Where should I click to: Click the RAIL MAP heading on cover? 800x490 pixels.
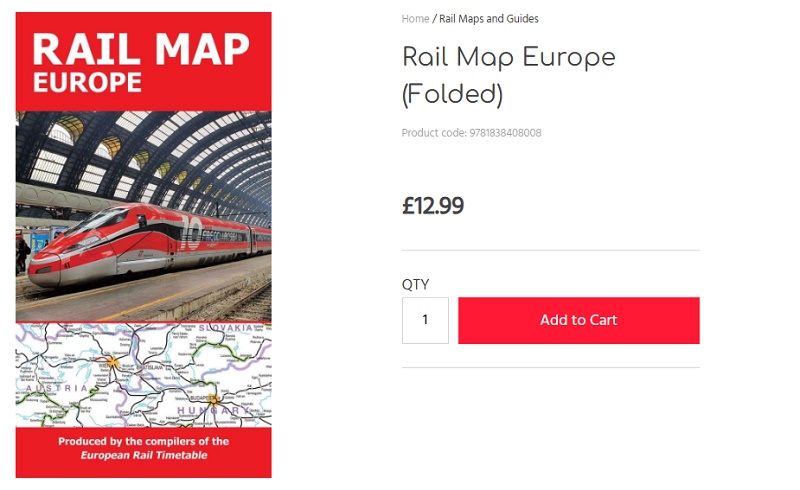(x=140, y=47)
